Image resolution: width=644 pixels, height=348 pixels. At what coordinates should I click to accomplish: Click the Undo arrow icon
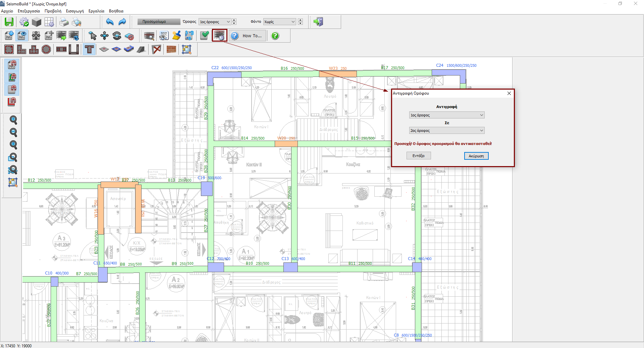(x=110, y=22)
